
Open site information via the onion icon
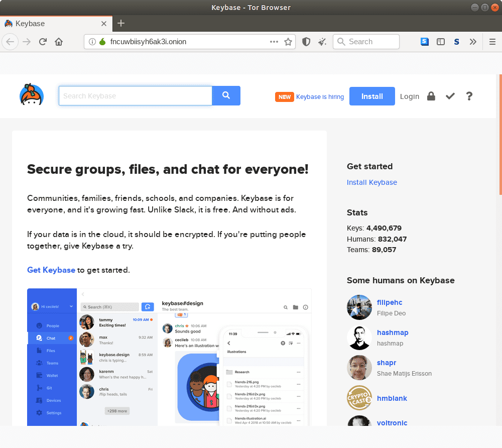click(102, 42)
